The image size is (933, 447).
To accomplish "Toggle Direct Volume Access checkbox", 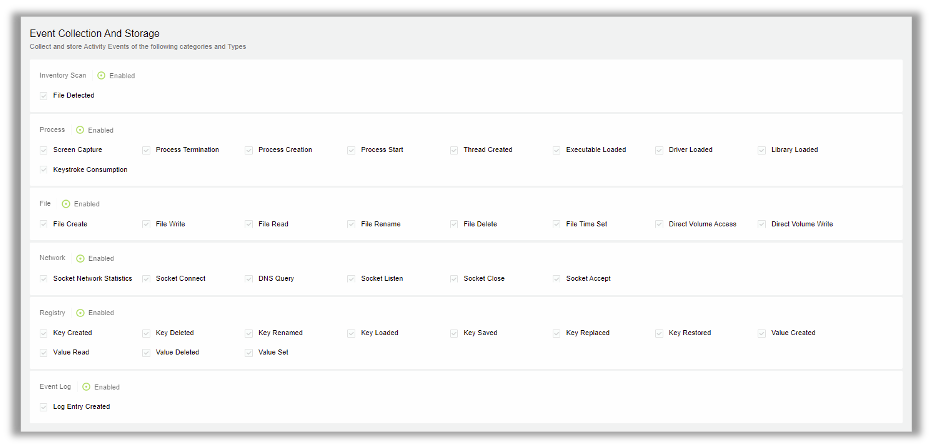I will click(659, 224).
